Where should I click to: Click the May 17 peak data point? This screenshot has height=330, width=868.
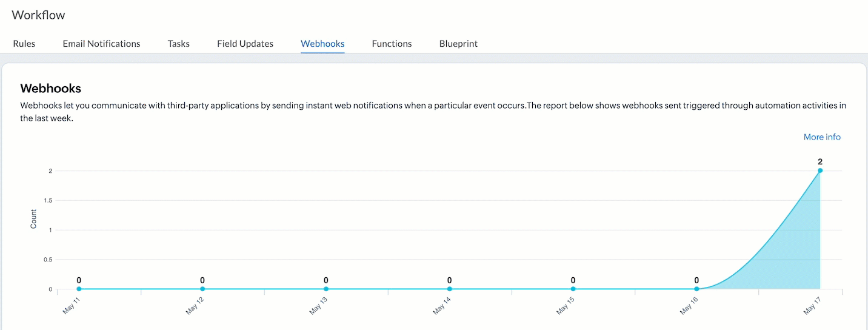coord(820,171)
